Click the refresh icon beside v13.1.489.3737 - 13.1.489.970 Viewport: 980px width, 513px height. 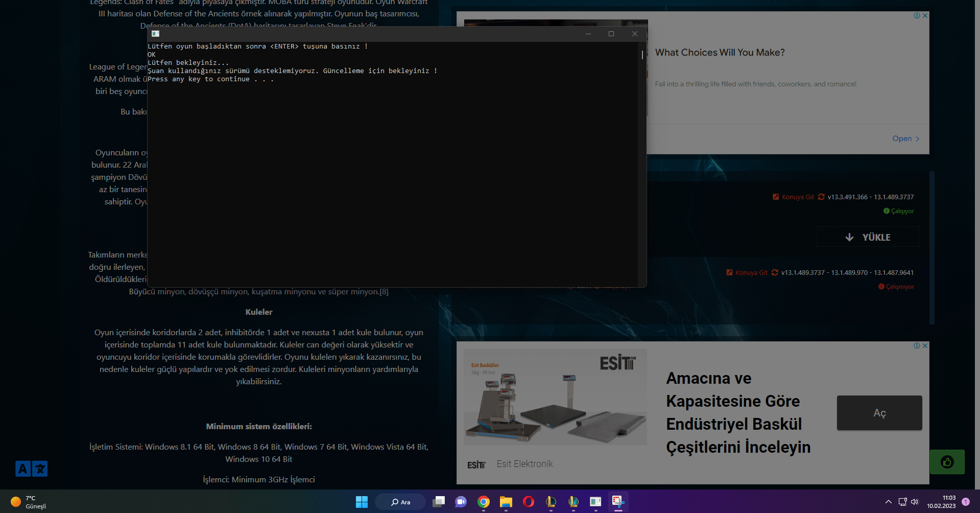click(775, 272)
